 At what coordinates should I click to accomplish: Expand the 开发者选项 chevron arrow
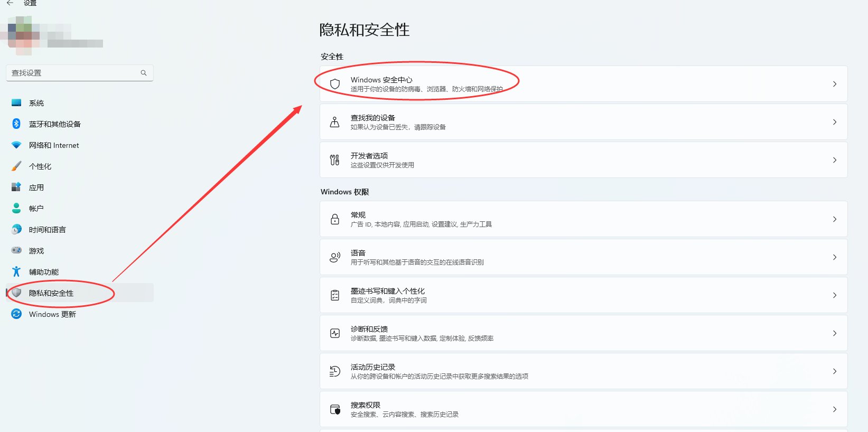[835, 160]
